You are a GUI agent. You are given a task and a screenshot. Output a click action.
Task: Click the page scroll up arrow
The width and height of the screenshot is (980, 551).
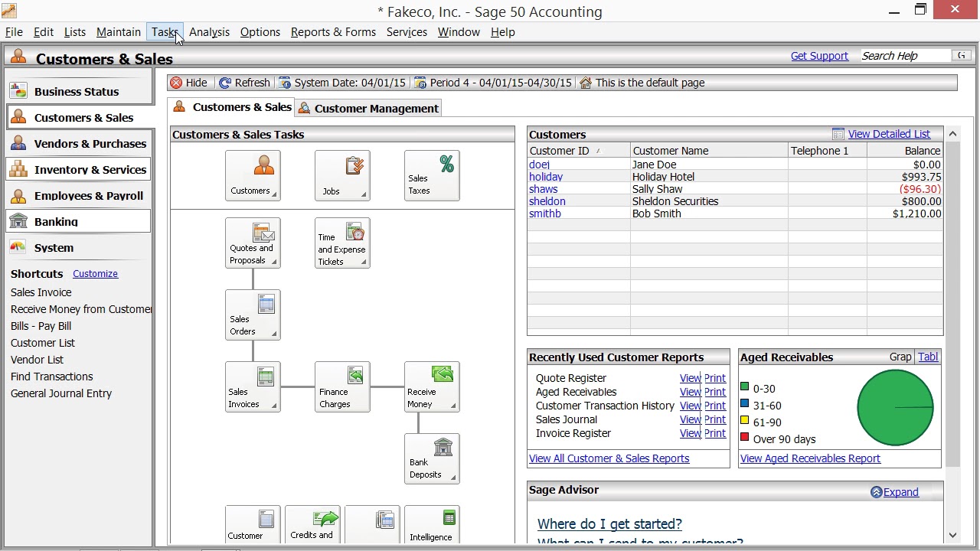tap(952, 134)
